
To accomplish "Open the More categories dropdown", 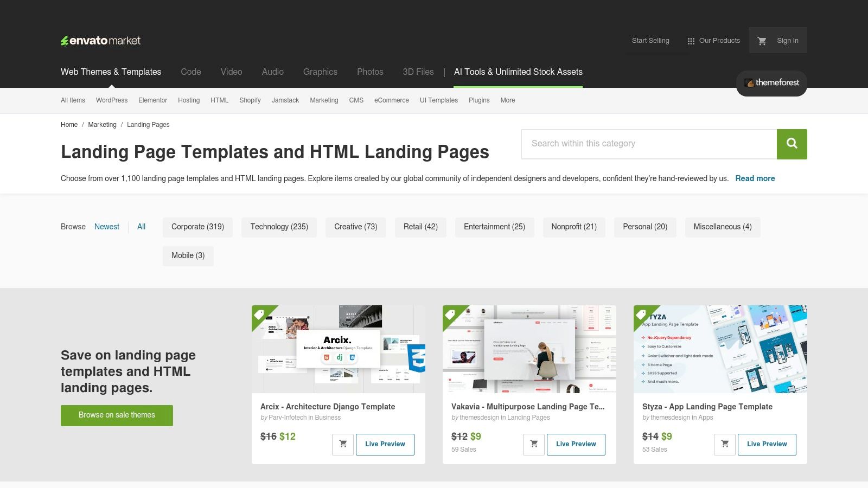I will pos(507,100).
